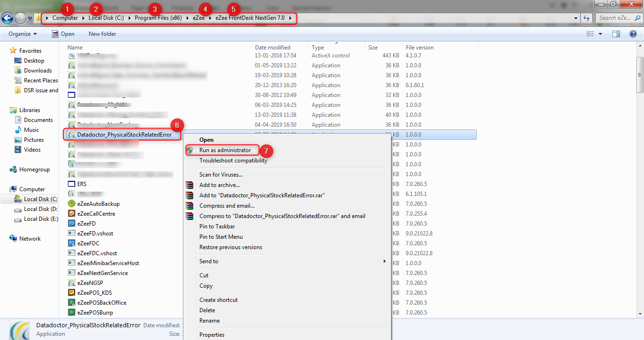Viewport: 644px width, 340px height.
Task: Sort by the Name column header
Action: pyautogui.click(x=75, y=48)
